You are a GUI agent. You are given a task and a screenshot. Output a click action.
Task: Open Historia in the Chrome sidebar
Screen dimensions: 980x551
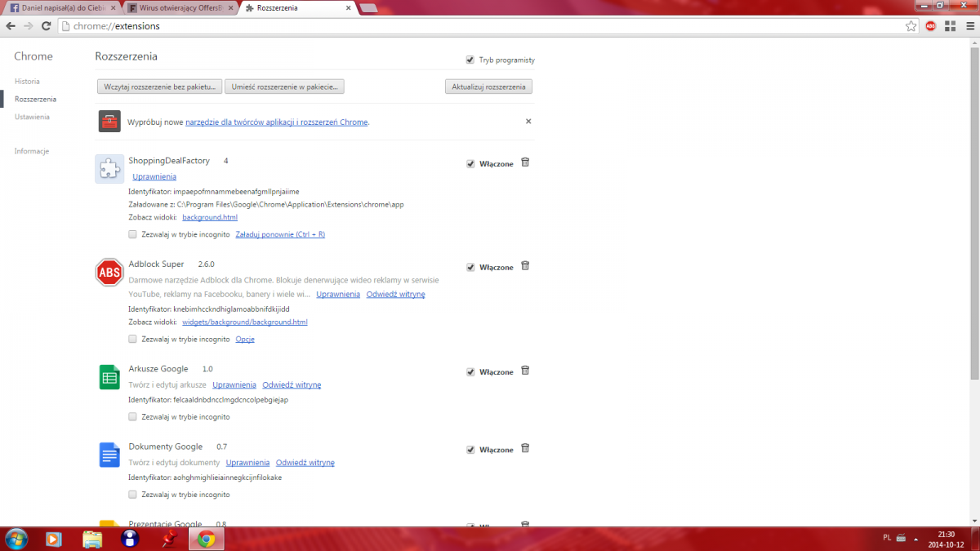click(x=27, y=81)
